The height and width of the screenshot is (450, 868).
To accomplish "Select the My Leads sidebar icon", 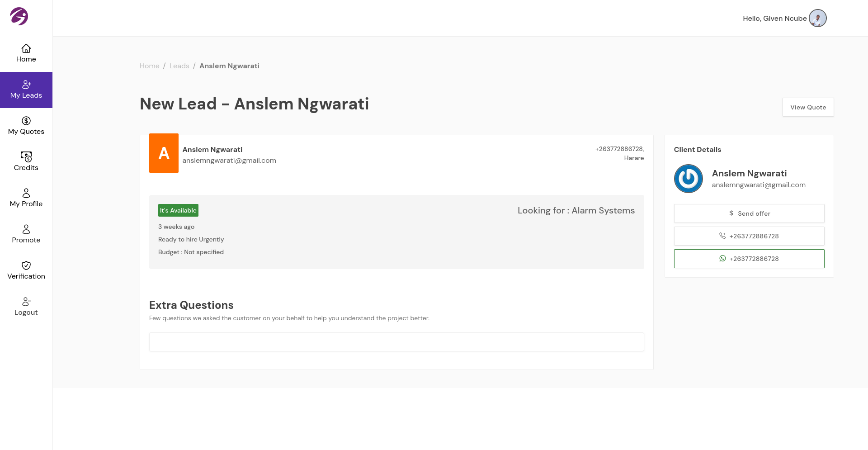I will [x=26, y=85].
